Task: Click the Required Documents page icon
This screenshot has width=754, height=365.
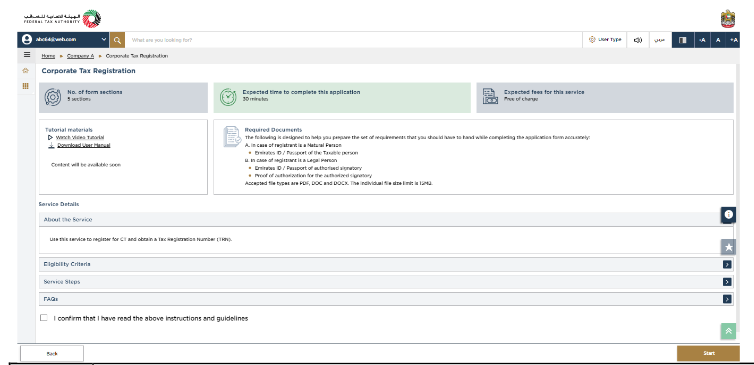Action: (232, 137)
